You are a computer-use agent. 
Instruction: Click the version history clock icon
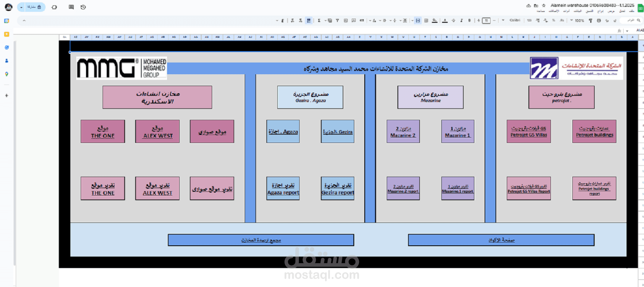click(x=83, y=7)
